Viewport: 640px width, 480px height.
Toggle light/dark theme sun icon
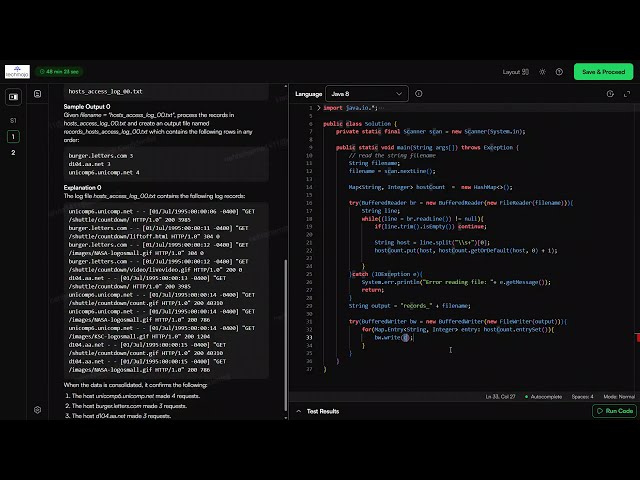coord(542,72)
